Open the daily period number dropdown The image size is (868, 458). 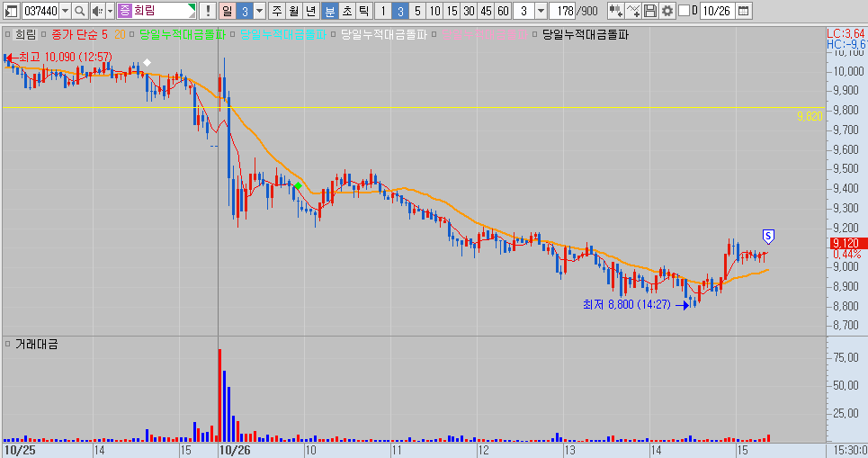click(x=259, y=11)
